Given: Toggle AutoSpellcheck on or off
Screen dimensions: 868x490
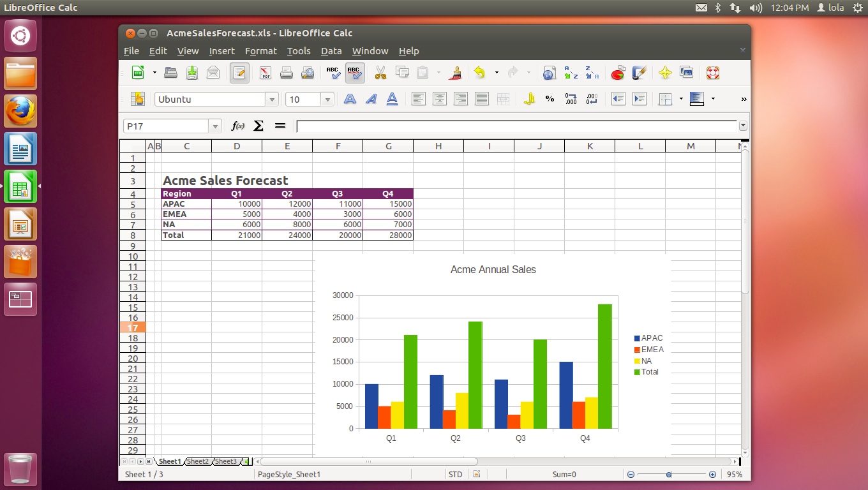Looking at the screenshot, I should coord(355,73).
